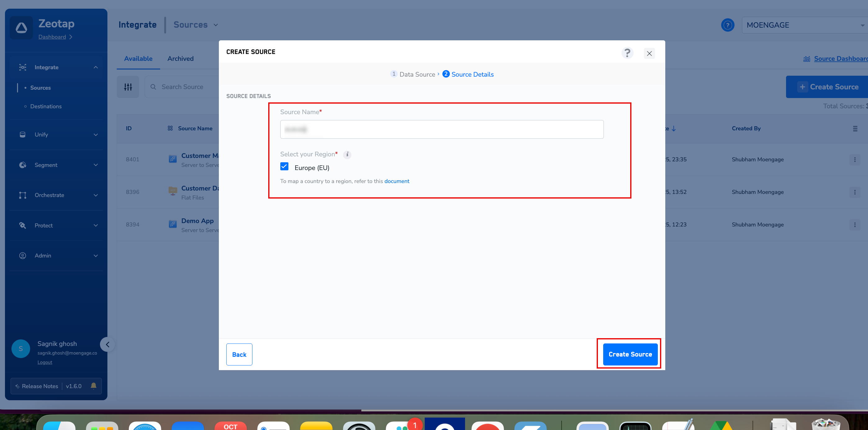
Task: Go to Dashboard breadcrumb link
Action: click(52, 37)
